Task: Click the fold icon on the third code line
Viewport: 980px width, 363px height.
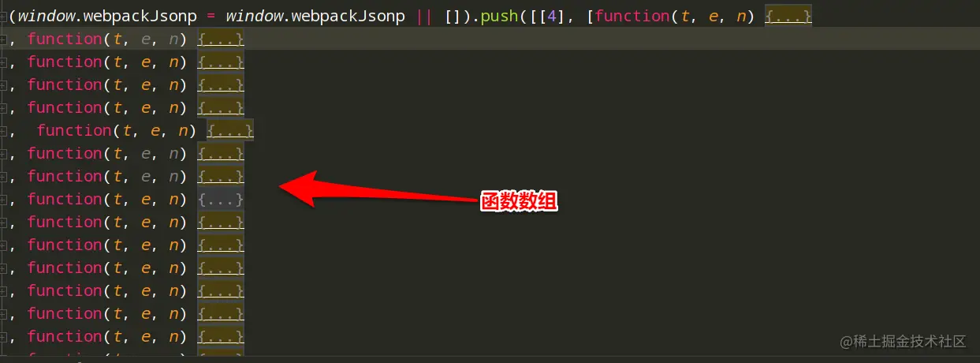Action: click(3, 62)
